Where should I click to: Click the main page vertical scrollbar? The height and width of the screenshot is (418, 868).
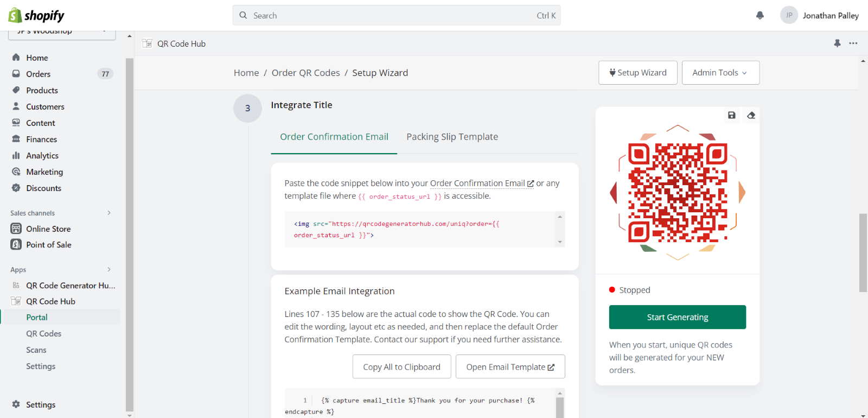[863, 253]
